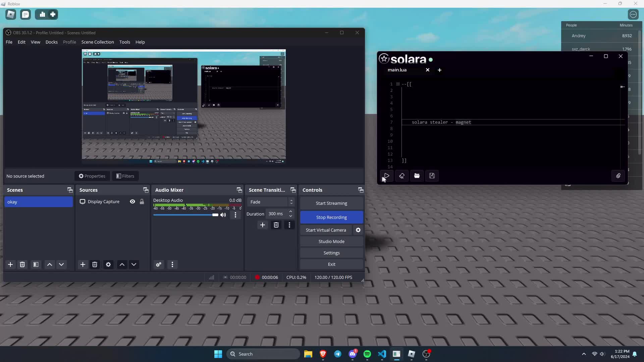Image resolution: width=644 pixels, height=362 pixels.
Task: Click the attach paperclip icon in Solara
Action: (x=618, y=176)
